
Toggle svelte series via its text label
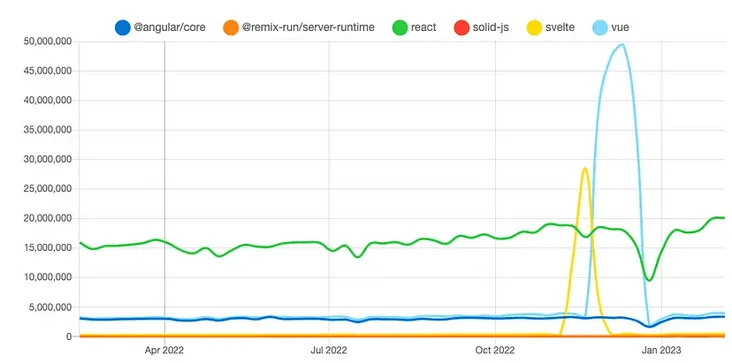560,28
